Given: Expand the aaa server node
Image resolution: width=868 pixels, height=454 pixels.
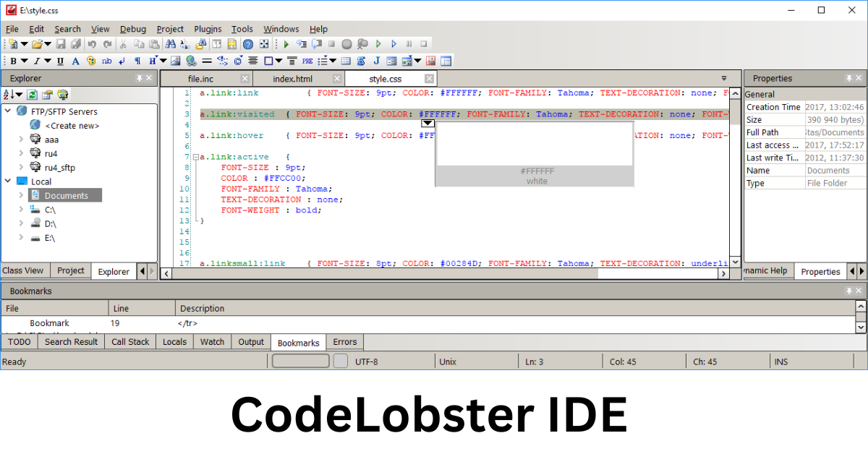Looking at the screenshot, I should click(21, 139).
